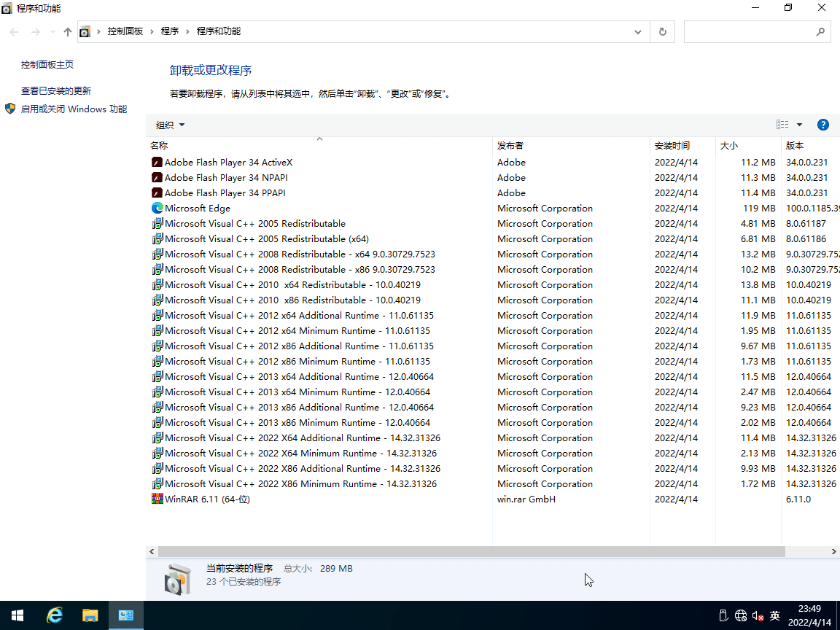
Task: Click the 程序 breadcrumb in address bar
Action: [x=170, y=31]
